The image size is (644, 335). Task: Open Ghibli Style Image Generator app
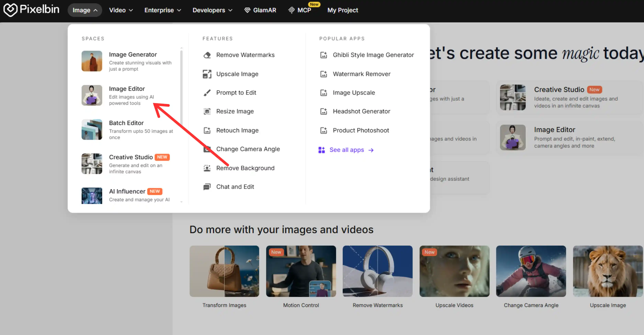pyautogui.click(x=367, y=55)
